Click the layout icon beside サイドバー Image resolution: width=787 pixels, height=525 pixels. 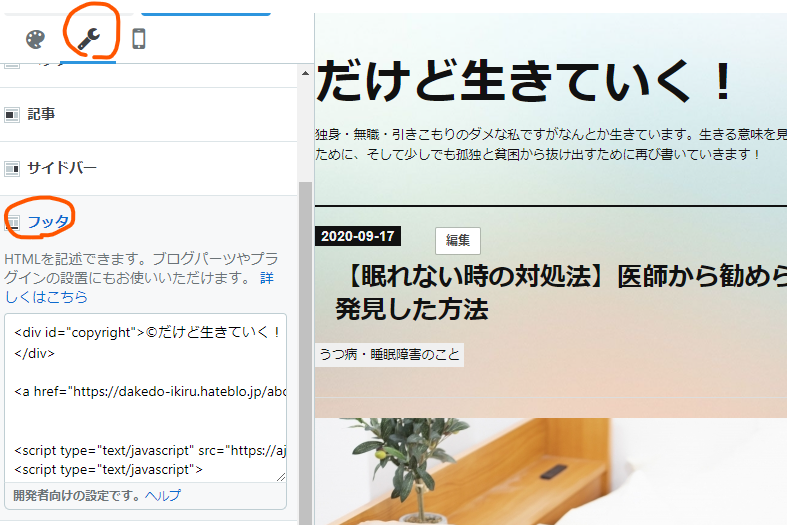tap(12, 169)
